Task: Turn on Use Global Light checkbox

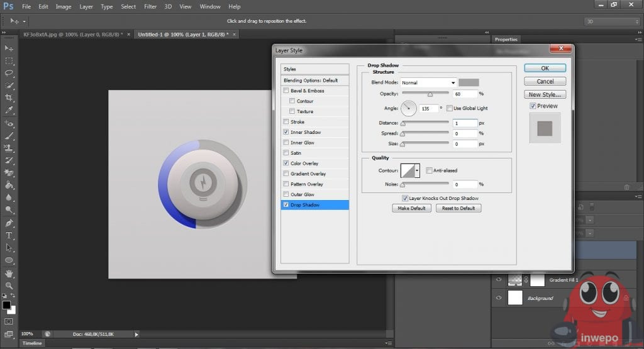Action: [448, 108]
